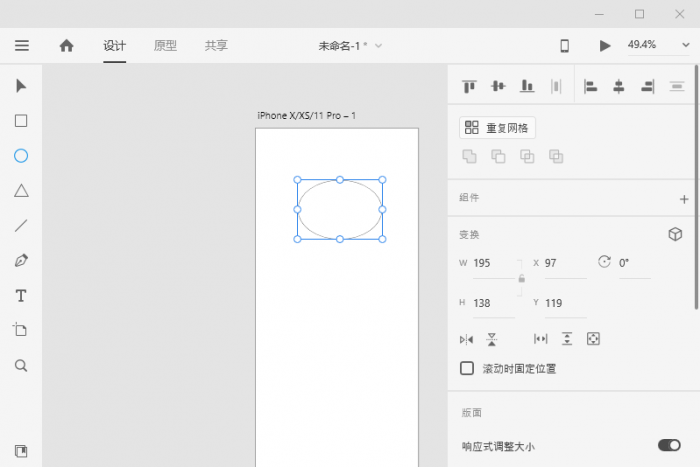
Task: Select the Rectangle tool
Action: [21, 121]
